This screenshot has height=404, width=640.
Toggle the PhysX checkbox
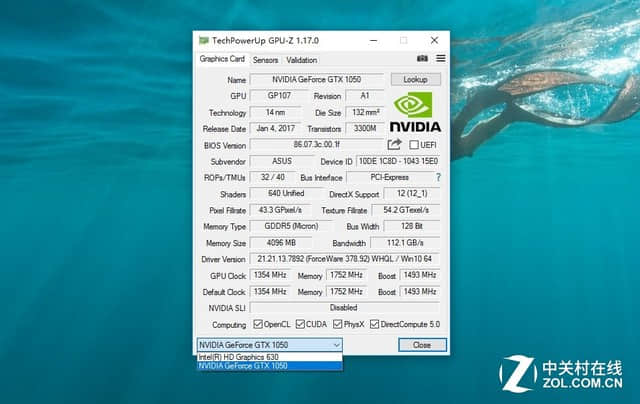coord(338,324)
